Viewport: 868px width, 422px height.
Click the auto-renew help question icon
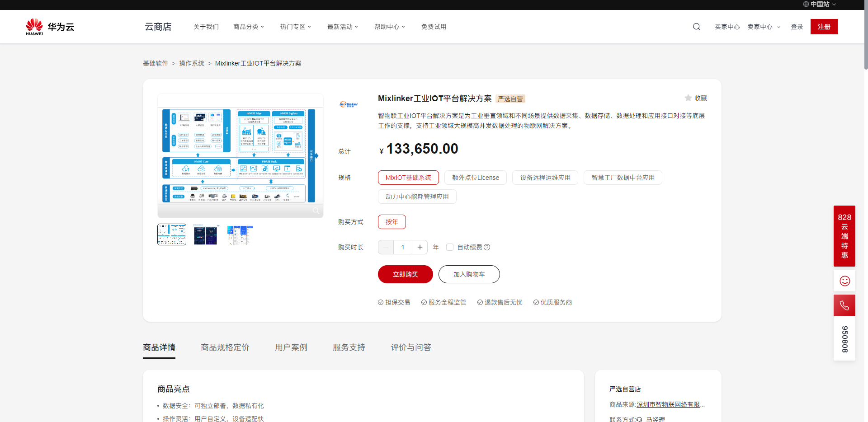(x=487, y=247)
